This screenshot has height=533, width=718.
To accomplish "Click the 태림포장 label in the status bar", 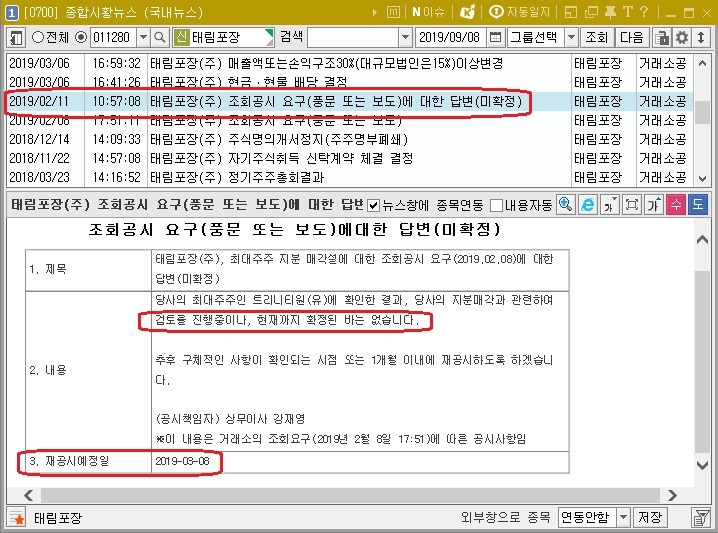I will pyautogui.click(x=58, y=518).
